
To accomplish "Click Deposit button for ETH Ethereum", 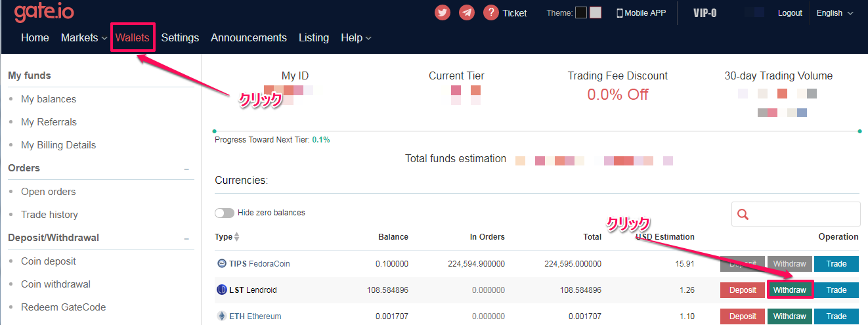I will click(743, 316).
